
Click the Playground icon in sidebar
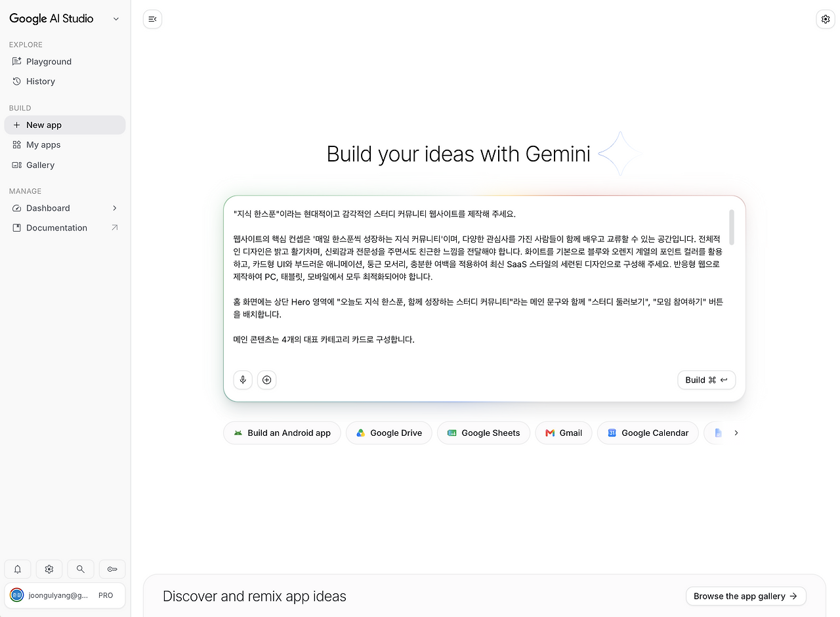point(17,61)
